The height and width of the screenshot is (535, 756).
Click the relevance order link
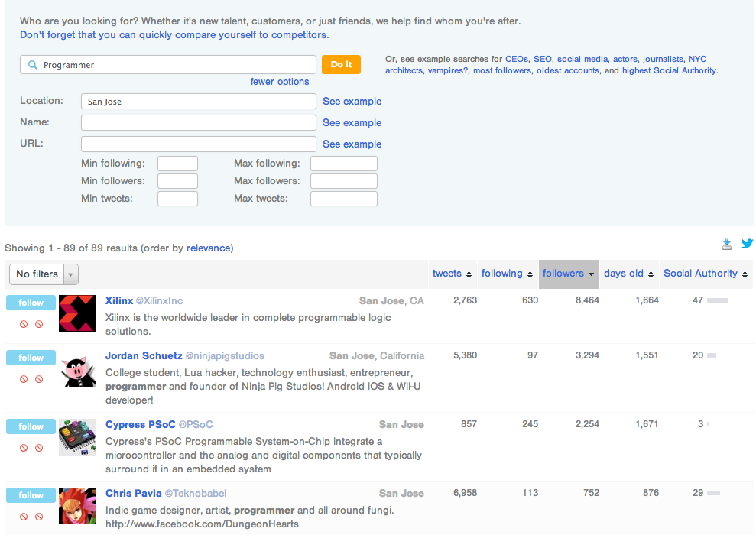click(x=208, y=248)
